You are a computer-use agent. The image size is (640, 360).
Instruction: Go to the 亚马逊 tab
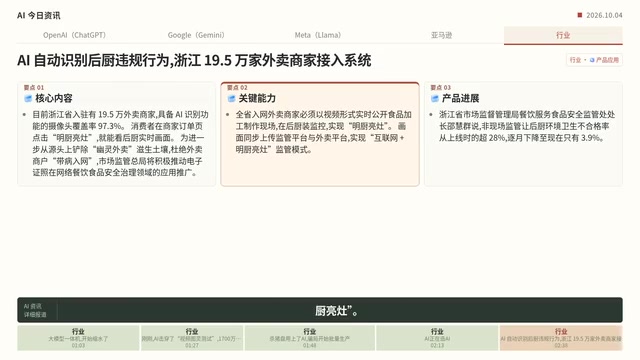click(x=441, y=35)
